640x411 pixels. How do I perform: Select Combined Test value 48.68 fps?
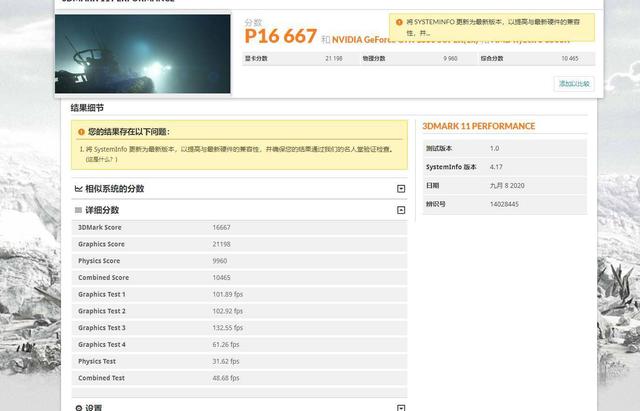coord(226,378)
